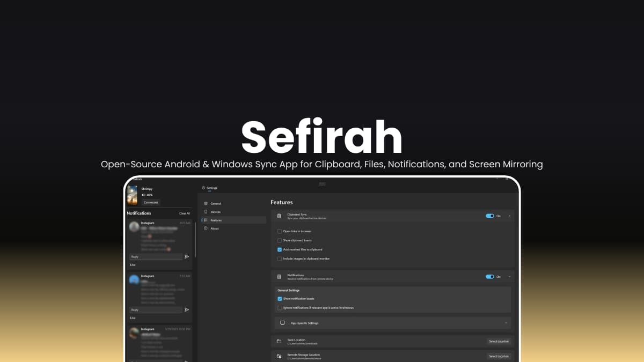Click the 'General Settings' label
The width and height of the screenshot is (644, 362).
pyautogui.click(x=288, y=290)
